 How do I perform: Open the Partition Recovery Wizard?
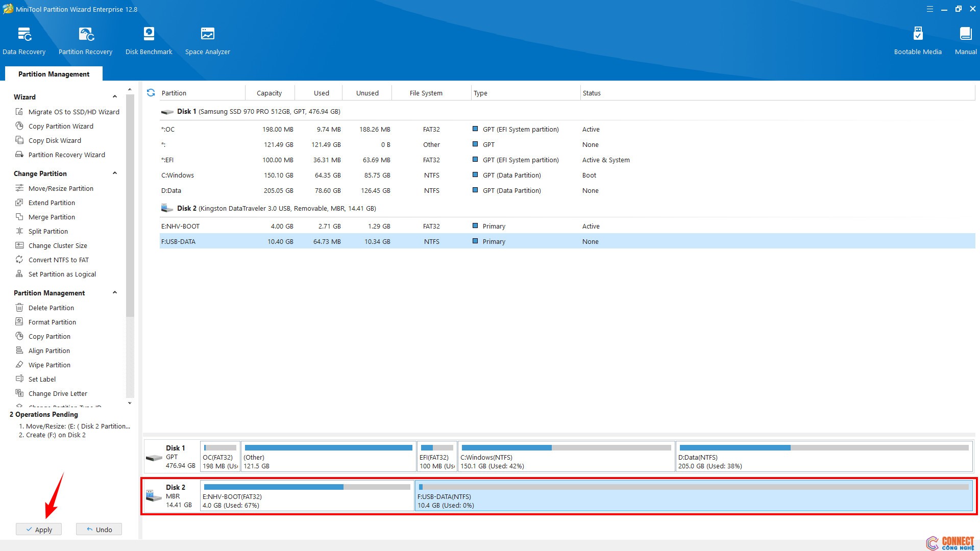61,155
